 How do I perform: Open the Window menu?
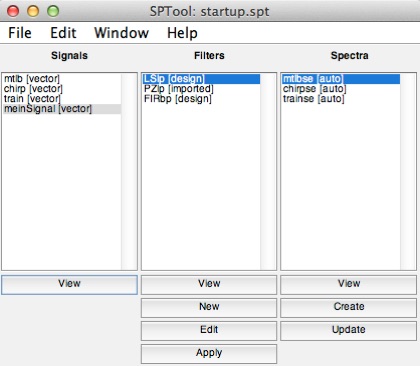coord(121,33)
